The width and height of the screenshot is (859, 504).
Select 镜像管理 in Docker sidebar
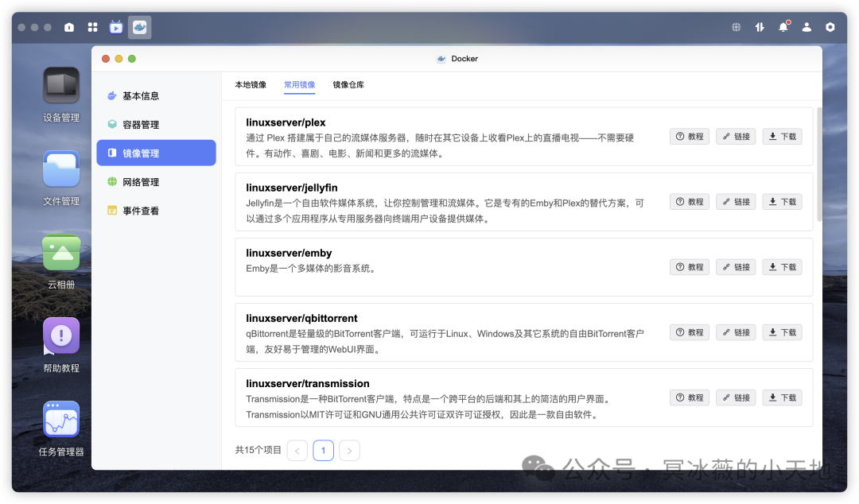coord(156,153)
